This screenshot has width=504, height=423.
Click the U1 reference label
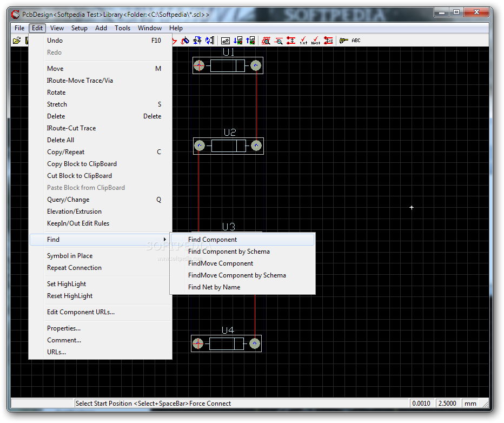[x=229, y=52]
